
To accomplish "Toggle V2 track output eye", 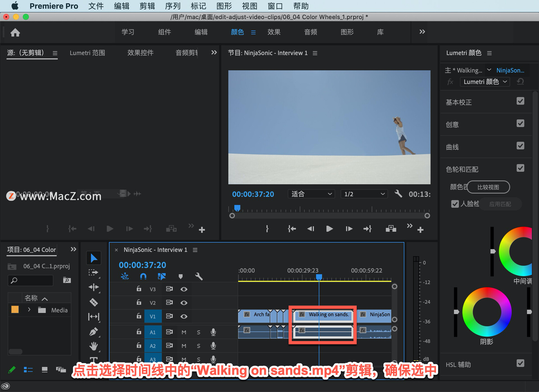I will coord(184,303).
